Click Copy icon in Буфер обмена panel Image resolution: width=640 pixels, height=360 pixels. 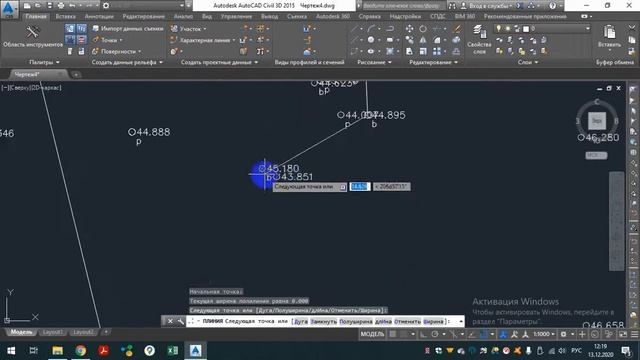pyautogui.click(x=632, y=40)
